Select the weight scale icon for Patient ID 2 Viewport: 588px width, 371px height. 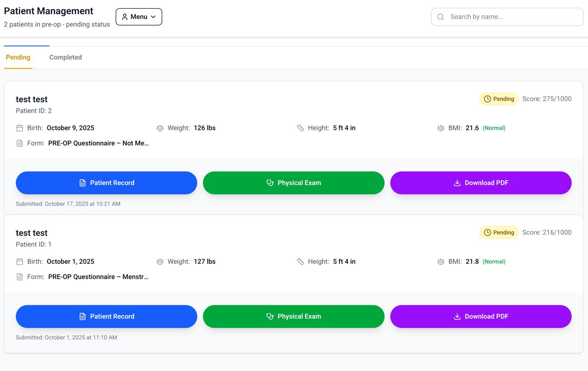[x=160, y=128]
